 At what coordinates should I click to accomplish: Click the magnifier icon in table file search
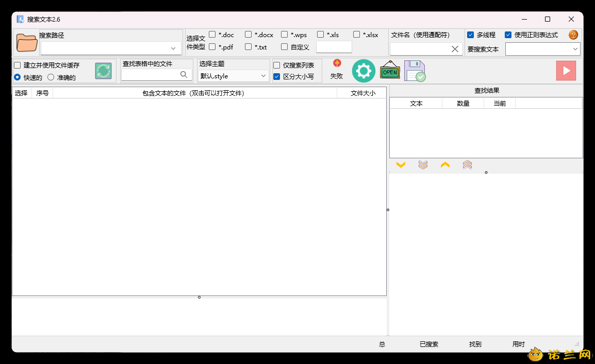coord(184,74)
